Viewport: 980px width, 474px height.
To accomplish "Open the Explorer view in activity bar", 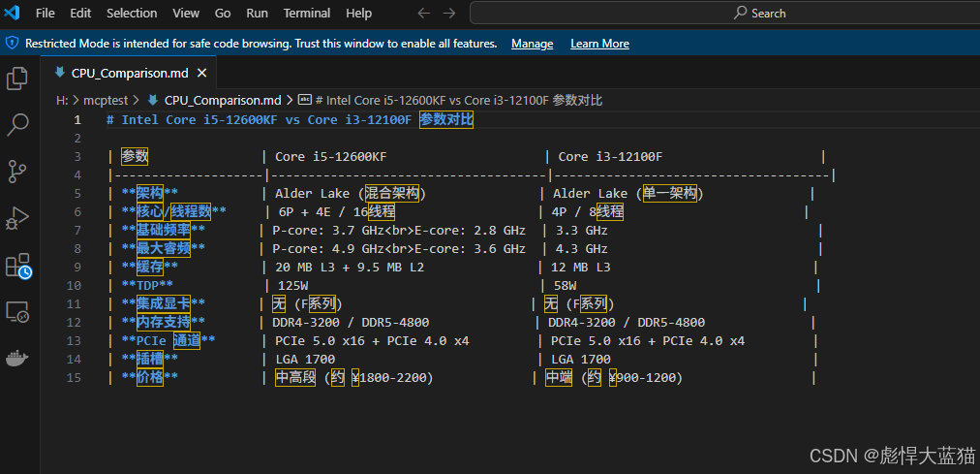I will point(17,79).
